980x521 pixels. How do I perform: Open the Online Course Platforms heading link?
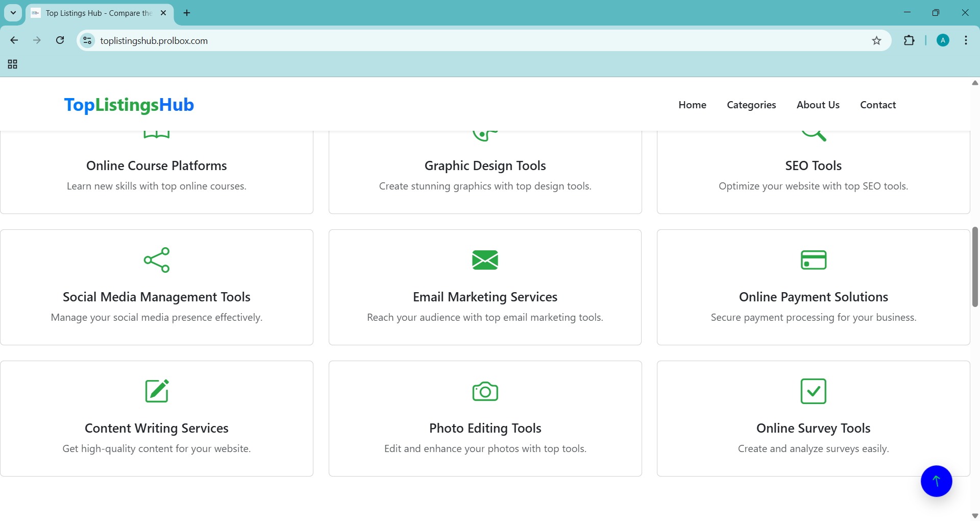(x=156, y=166)
